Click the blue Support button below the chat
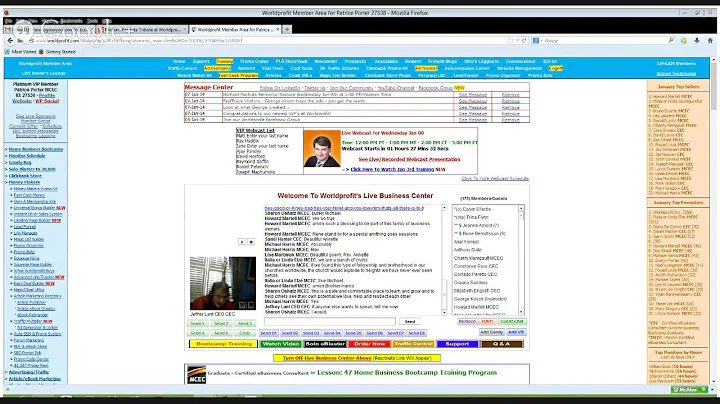Viewport: 720px width, 404px height. (x=457, y=344)
